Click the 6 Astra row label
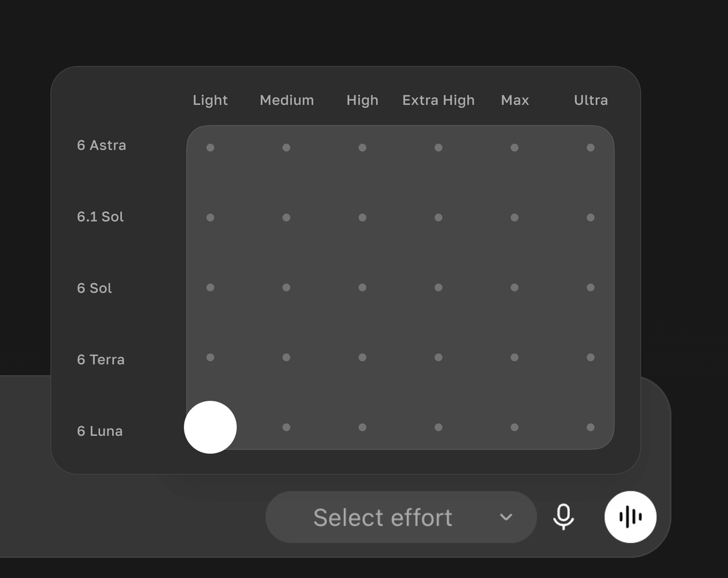The image size is (728, 578). click(101, 146)
